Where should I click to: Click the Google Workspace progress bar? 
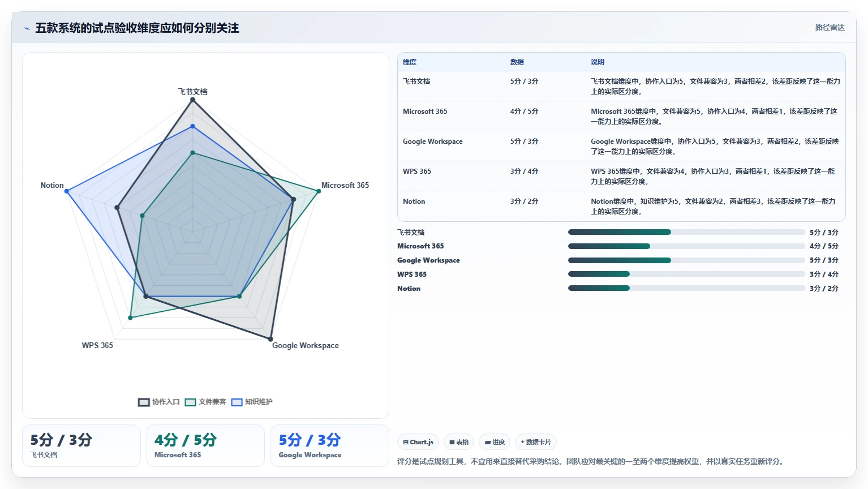click(x=686, y=260)
